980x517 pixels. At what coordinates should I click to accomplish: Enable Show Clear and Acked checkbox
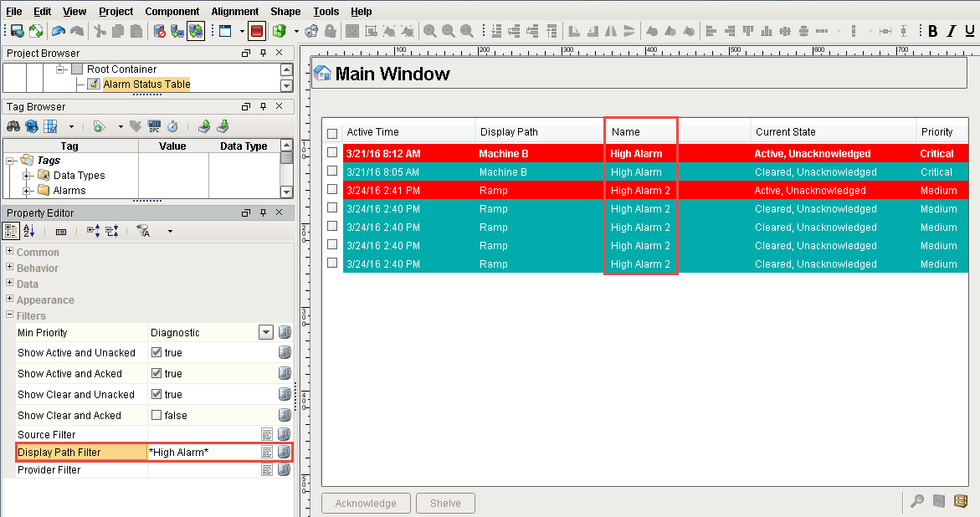point(156,416)
